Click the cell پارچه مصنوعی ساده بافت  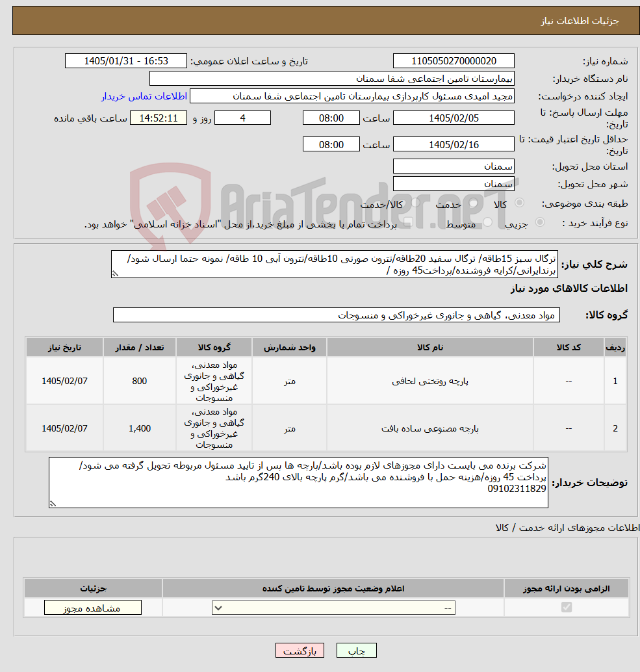[430, 428]
